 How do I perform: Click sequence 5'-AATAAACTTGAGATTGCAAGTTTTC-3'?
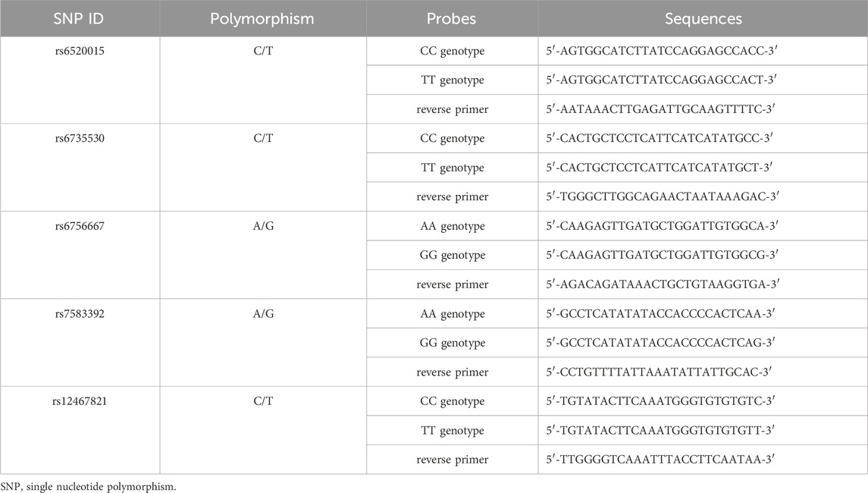pos(660,109)
